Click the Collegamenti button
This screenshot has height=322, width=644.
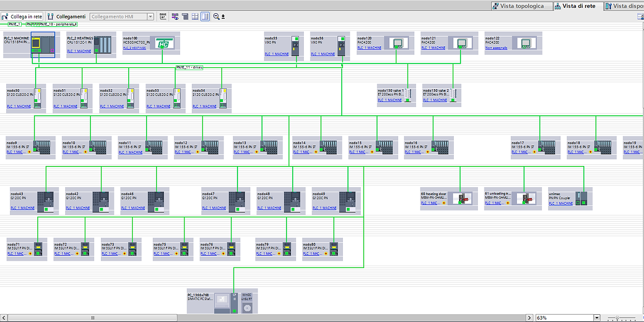click(x=66, y=16)
